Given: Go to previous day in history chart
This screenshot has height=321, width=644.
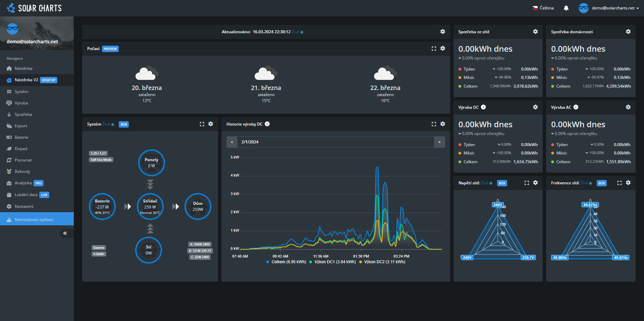Looking at the screenshot, I should tap(232, 142).
